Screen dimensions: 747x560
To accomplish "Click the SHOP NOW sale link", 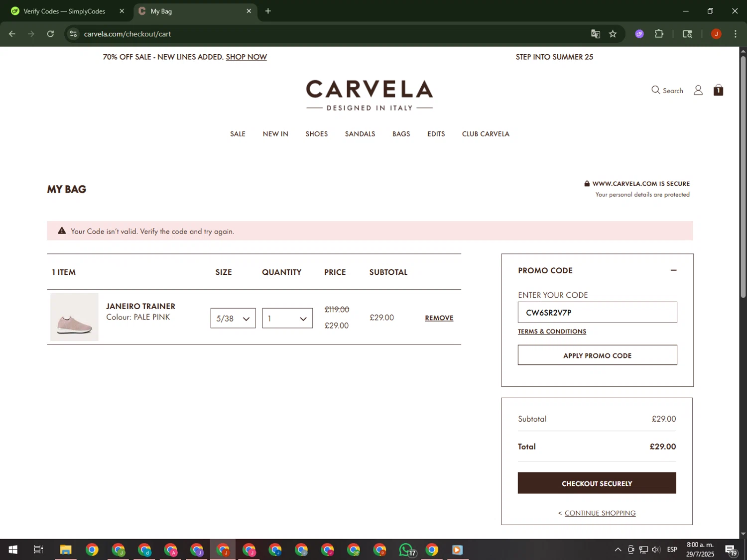I will (x=247, y=57).
